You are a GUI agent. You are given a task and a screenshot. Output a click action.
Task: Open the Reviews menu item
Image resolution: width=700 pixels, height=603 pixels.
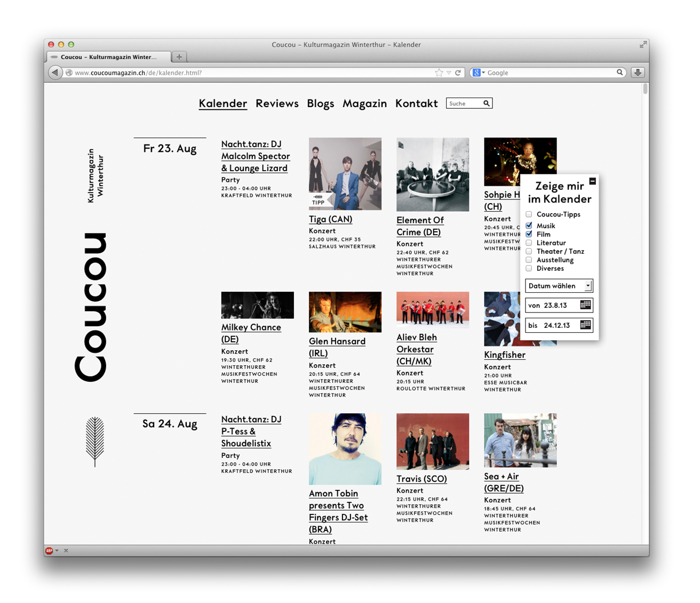[277, 103]
